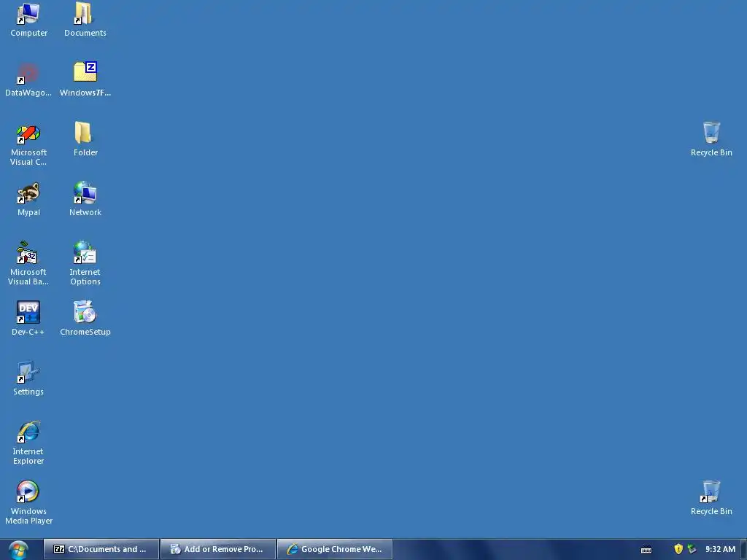Select the Dev-C++ desktop shortcut
This screenshot has width=747, height=560.
28,319
